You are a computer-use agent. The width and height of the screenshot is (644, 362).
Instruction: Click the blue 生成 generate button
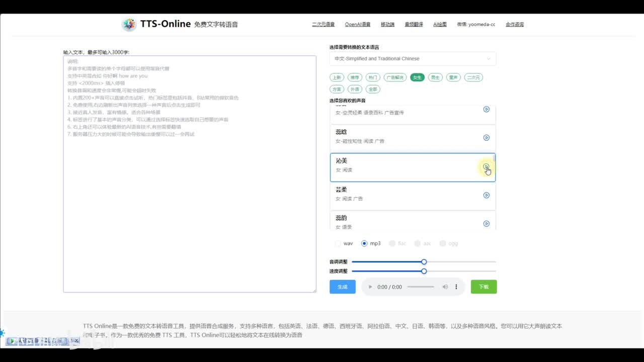pos(342,287)
